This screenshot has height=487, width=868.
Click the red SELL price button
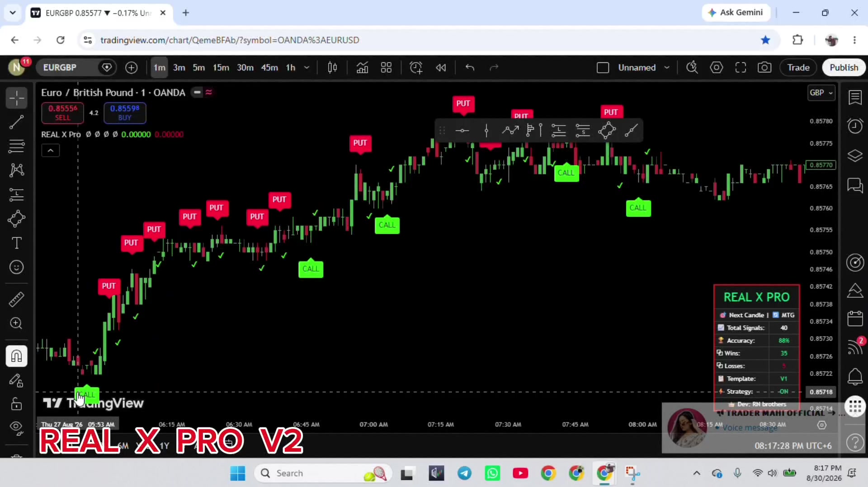coord(63,113)
